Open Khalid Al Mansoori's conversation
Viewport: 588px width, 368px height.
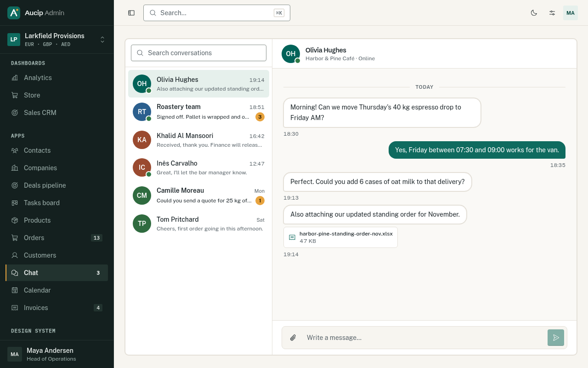click(198, 140)
